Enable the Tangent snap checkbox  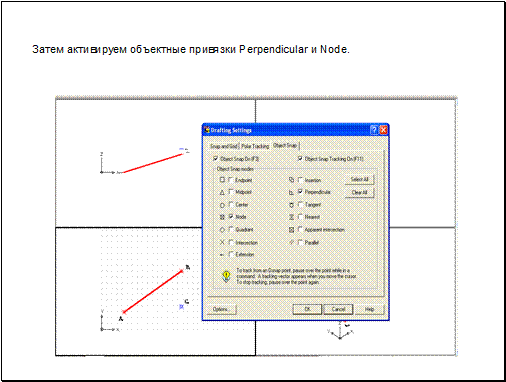coord(300,205)
